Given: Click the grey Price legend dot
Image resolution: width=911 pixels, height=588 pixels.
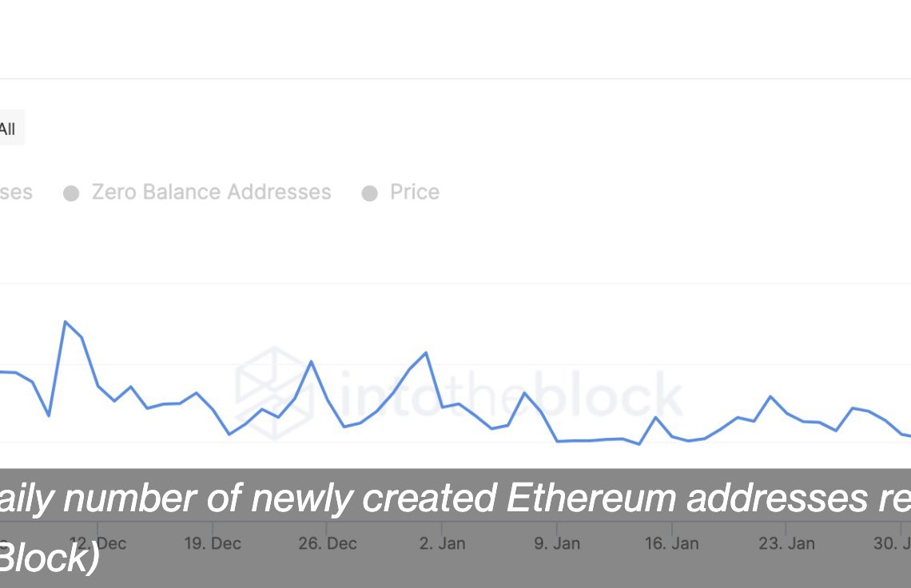Looking at the screenshot, I should tap(369, 193).
